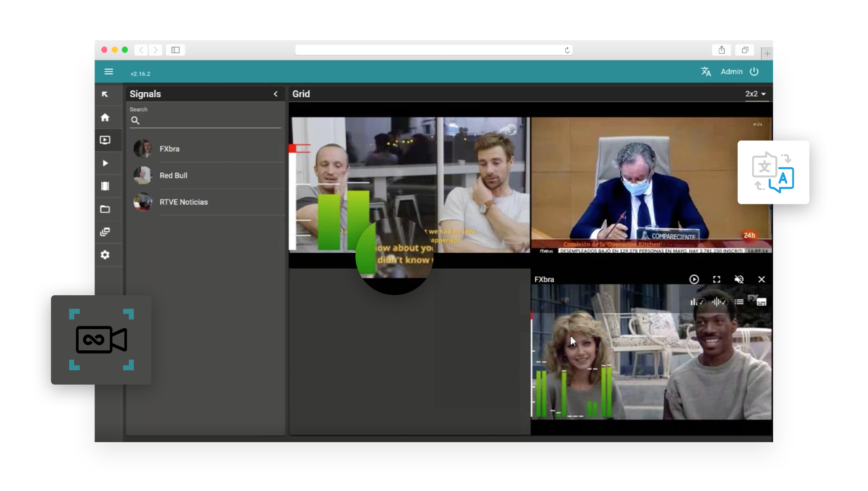Open the list icon on FXbra player
Image resolution: width=868 pixels, height=491 pixels.
coord(739,302)
